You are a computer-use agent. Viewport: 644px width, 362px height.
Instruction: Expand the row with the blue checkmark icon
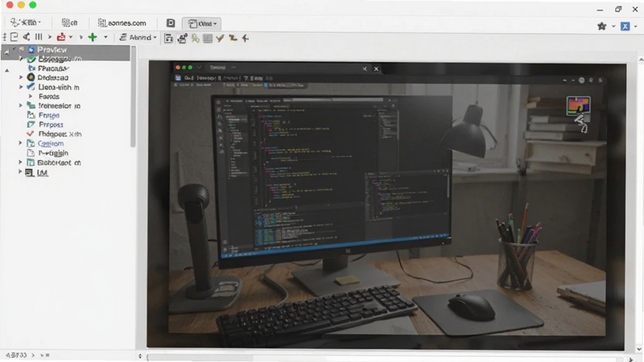pyautogui.click(x=21, y=87)
